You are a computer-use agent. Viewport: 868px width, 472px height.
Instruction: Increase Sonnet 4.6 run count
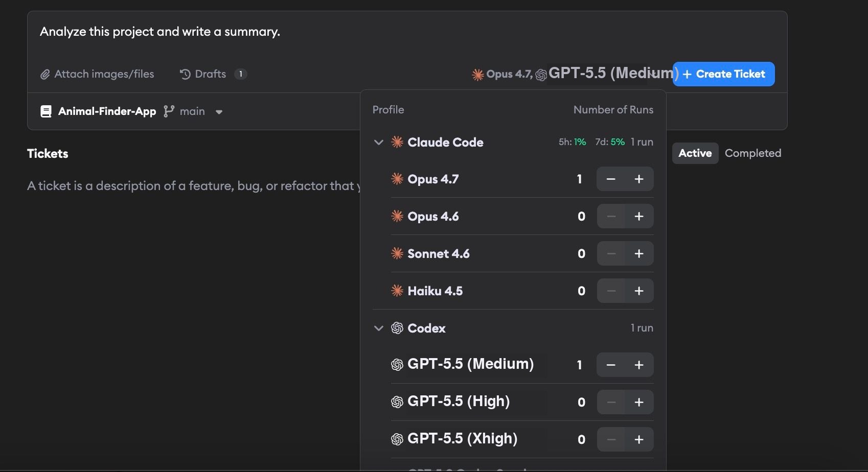(x=639, y=253)
